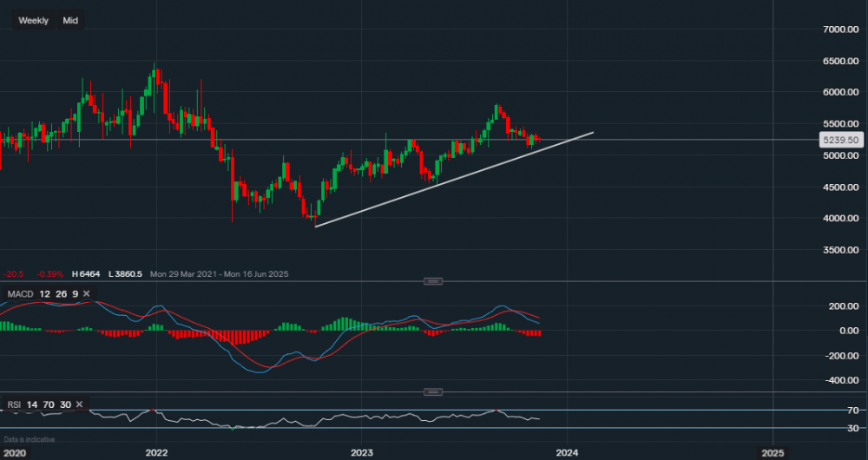Select the white ascending trendline
868x460 pixels.
451,180
